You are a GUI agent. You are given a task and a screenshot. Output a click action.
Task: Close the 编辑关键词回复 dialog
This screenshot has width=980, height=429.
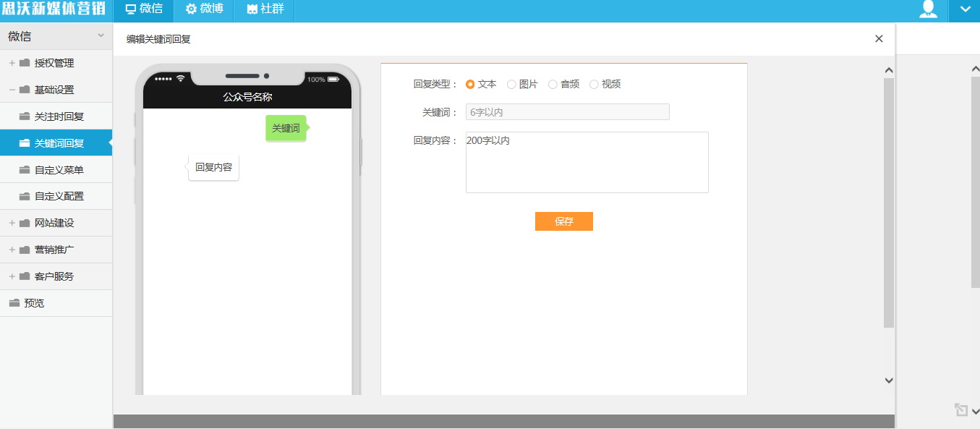coord(879,39)
